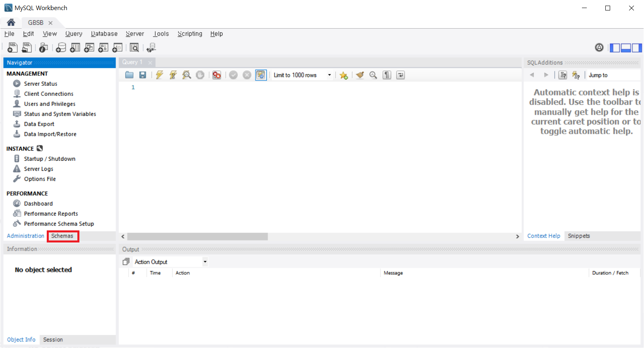Switch to the Schemas tab
644x348 pixels.
coord(62,236)
